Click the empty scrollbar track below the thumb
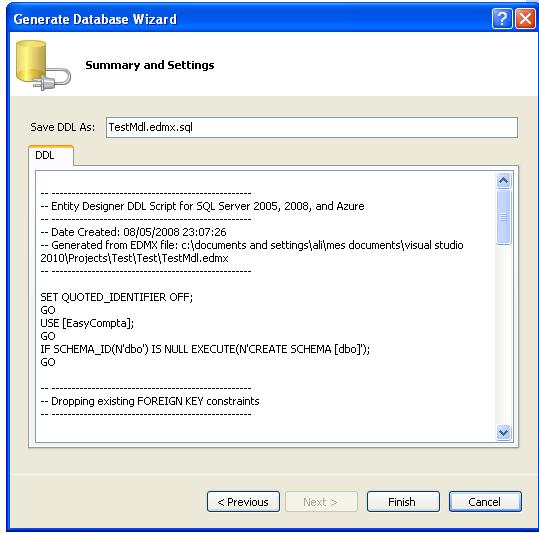 [x=504, y=335]
